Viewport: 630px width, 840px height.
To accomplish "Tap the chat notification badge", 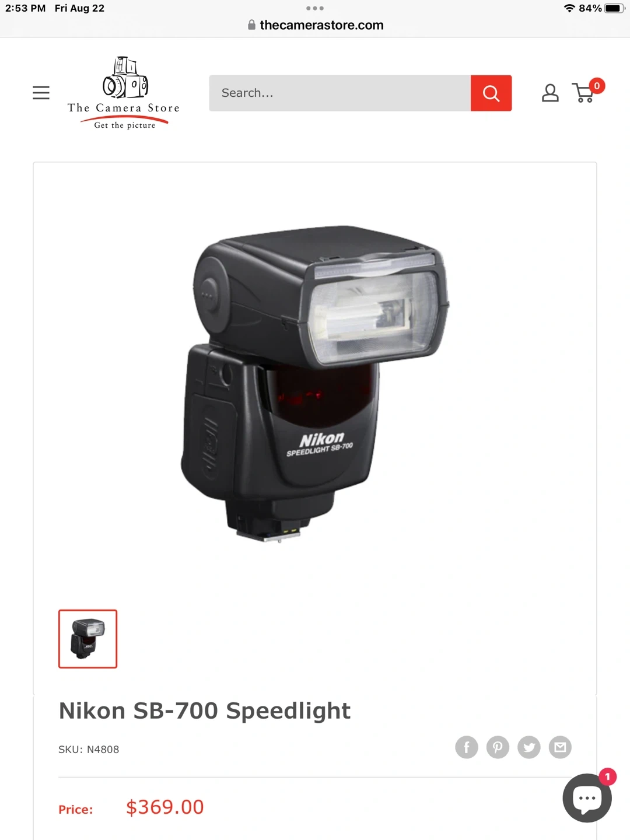I will coord(607,776).
